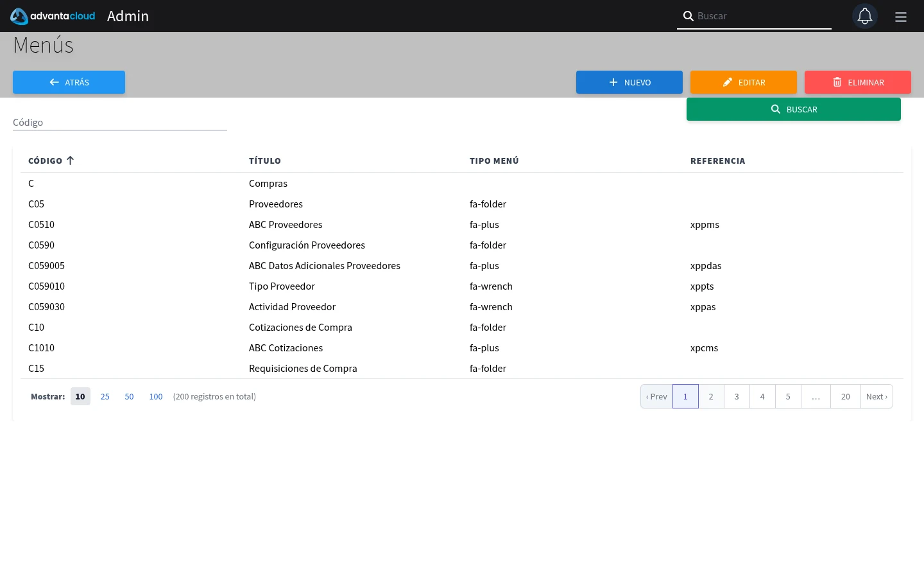Image resolution: width=924 pixels, height=578 pixels.
Task: Go to pagination page 2
Action: [x=711, y=396]
